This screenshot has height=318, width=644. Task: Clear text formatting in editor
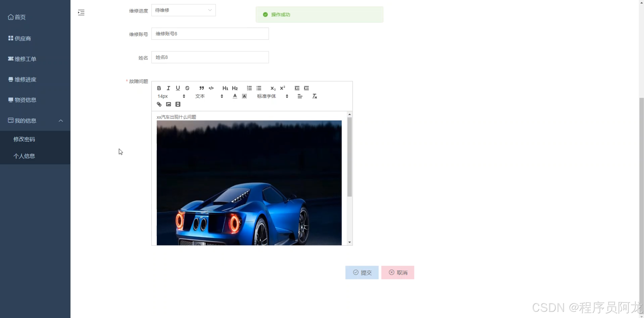click(x=314, y=96)
